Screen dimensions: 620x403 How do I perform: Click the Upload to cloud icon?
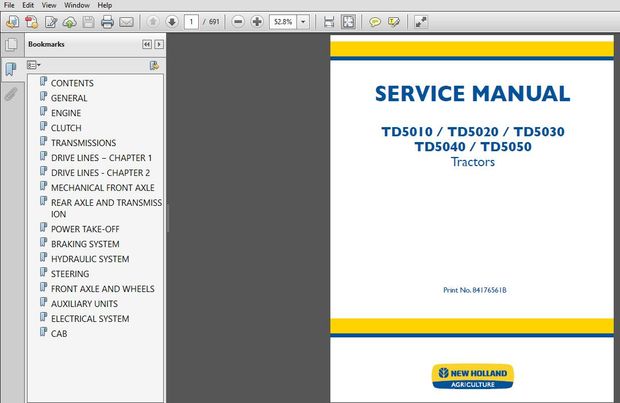[70, 22]
